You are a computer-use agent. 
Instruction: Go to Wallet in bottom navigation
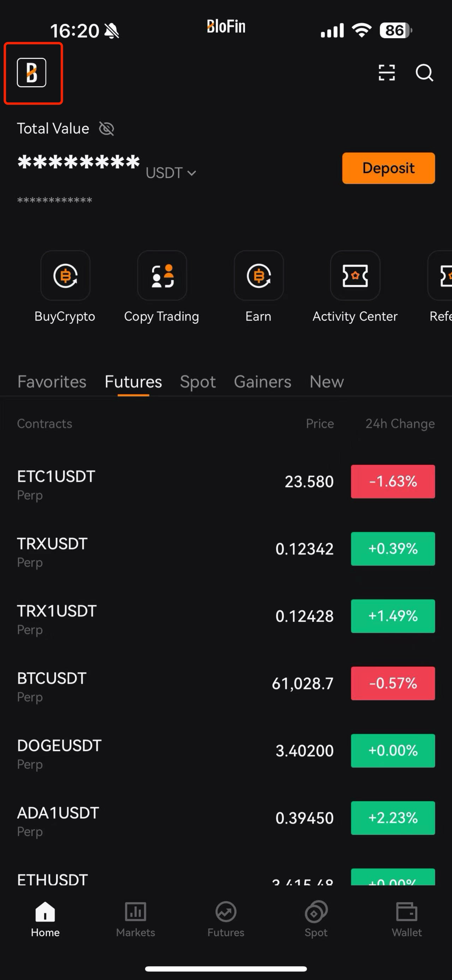(406, 920)
